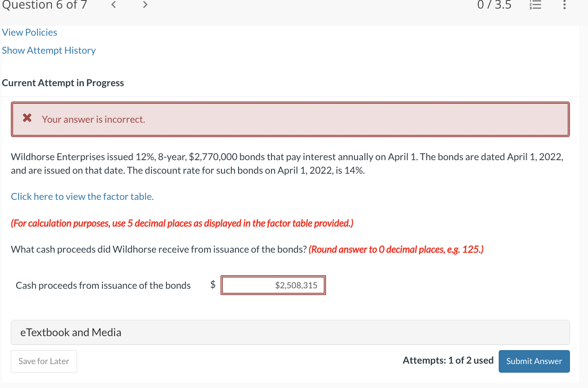Viewport: 588px width, 388px height.
Task: Click the Question 6 of 7 label
Action: pyautogui.click(x=44, y=5)
